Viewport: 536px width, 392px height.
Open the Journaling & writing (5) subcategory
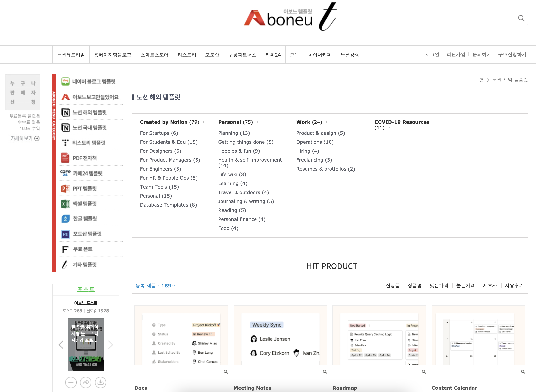tap(246, 201)
